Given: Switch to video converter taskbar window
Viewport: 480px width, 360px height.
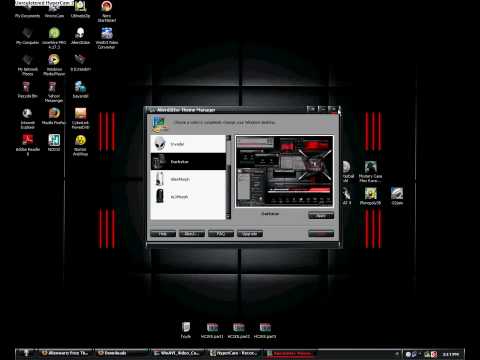Looking at the screenshot, I should [178, 353].
